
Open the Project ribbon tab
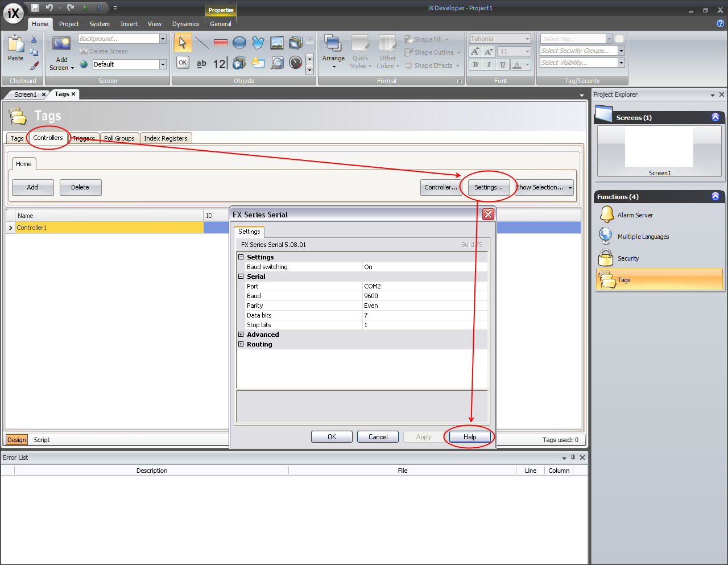pos(69,24)
